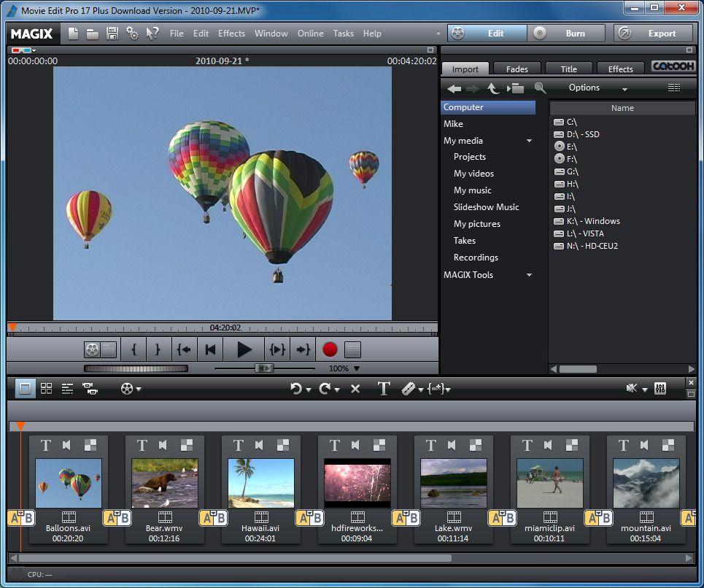Select the Slideshow Music folder
This screenshot has height=588, width=704.
pos(487,207)
